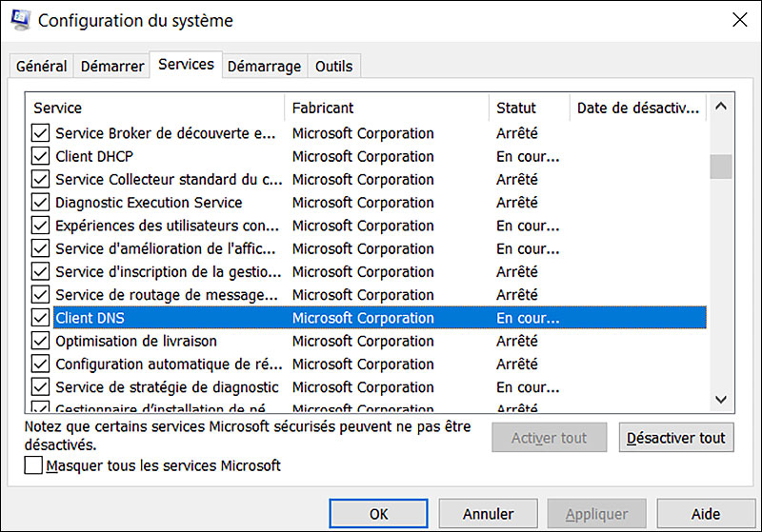Image resolution: width=762 pixels, height=532 pixels.
Task: Toggle Optimisation de livraison checkbox
Action: (40, 341)
